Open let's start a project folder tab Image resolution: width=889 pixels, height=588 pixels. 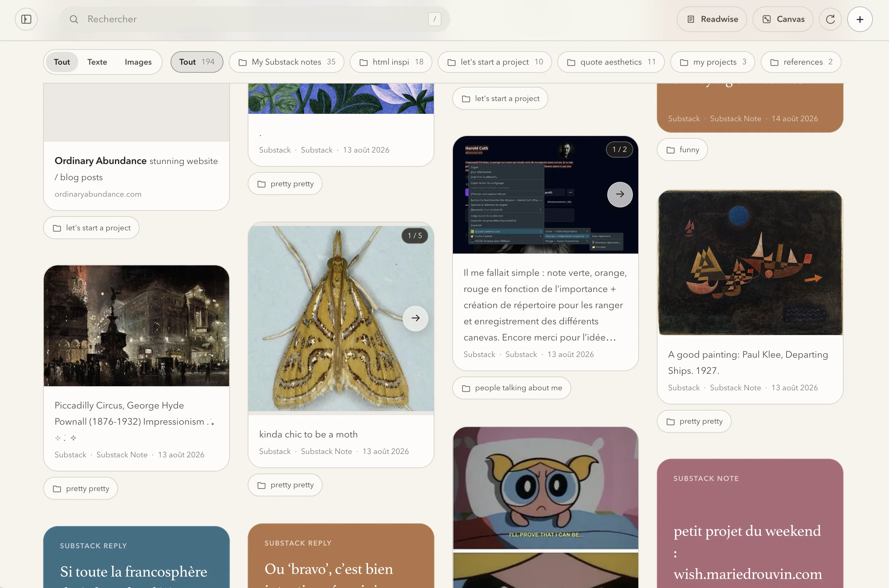point(495,62)
